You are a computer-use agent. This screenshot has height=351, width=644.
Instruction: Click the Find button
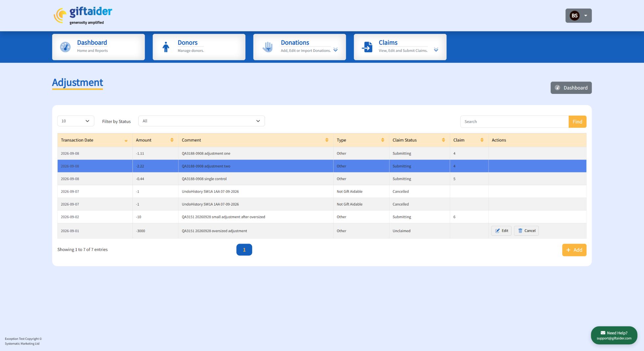tap(577, 121)
